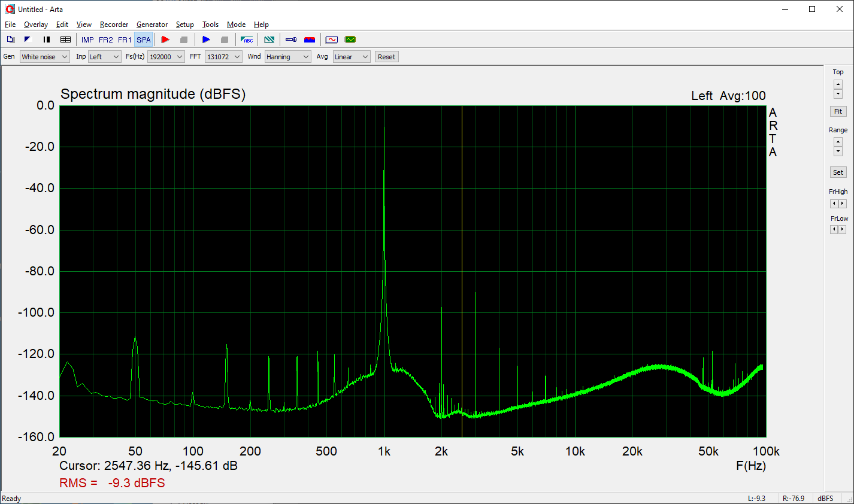This screenshot has height=504, width=854.
Task: Open the Help menu
Action: [261, 25]
